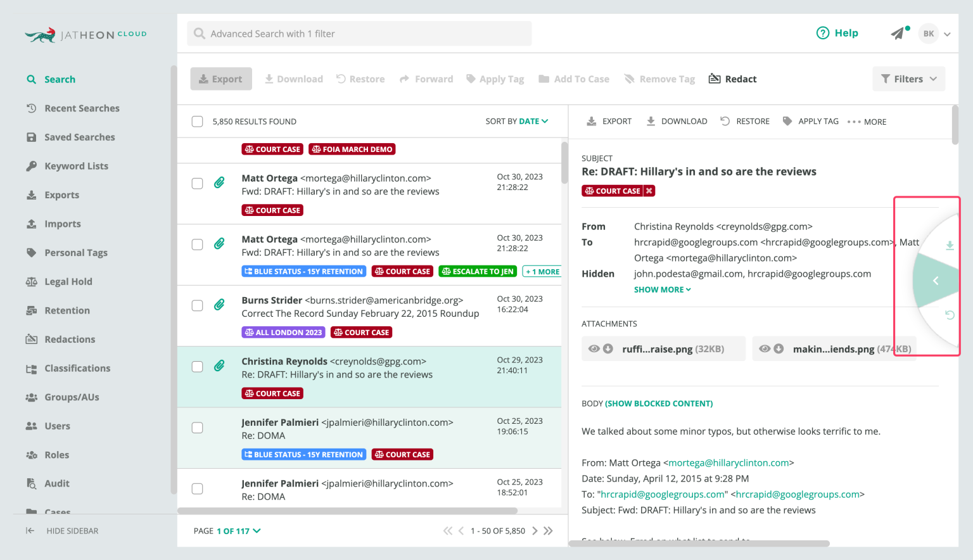This screenshot has height=560, width=973.
Task: Click the Forward icon in the top toolbar
Action: coord(426,79)
